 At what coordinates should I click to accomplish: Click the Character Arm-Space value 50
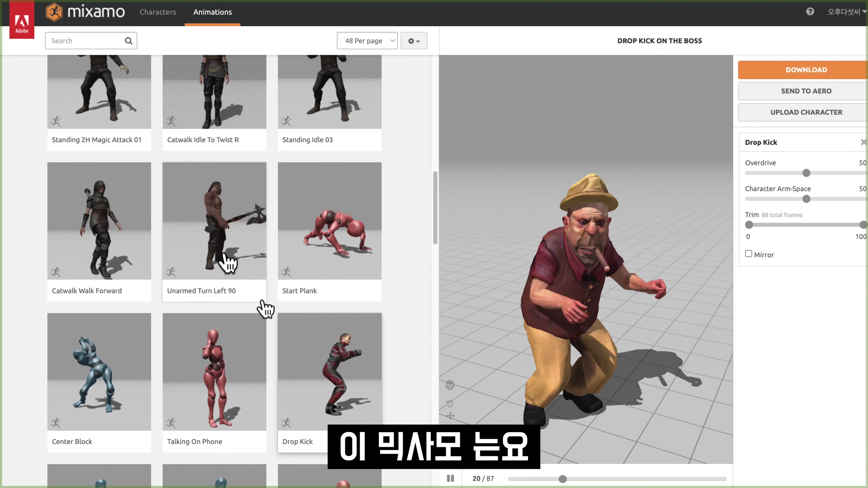[x=863, y=188]
